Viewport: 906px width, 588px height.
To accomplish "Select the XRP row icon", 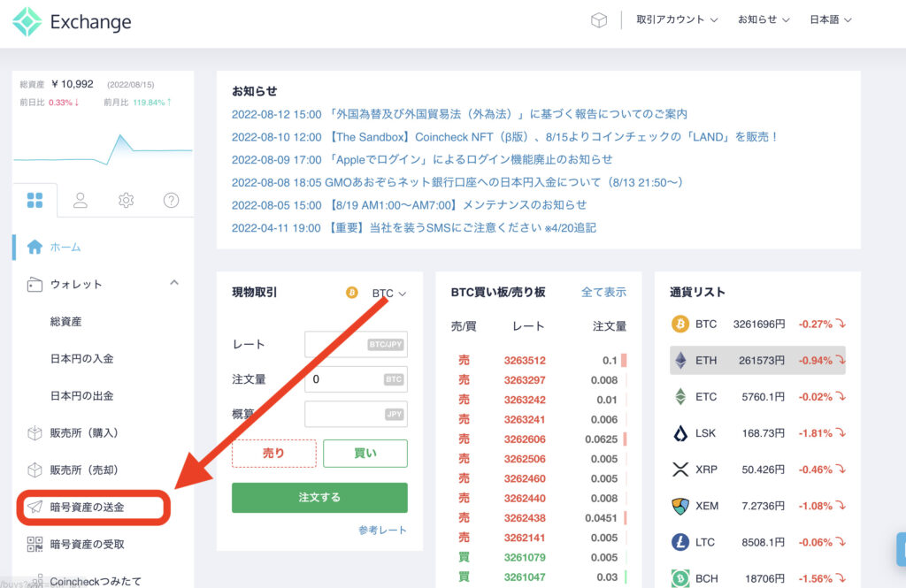I will coord(679,470).
